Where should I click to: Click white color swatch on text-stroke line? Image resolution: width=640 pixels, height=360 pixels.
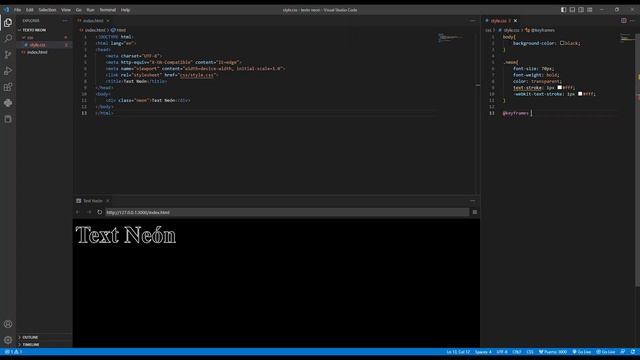[560, 87]
